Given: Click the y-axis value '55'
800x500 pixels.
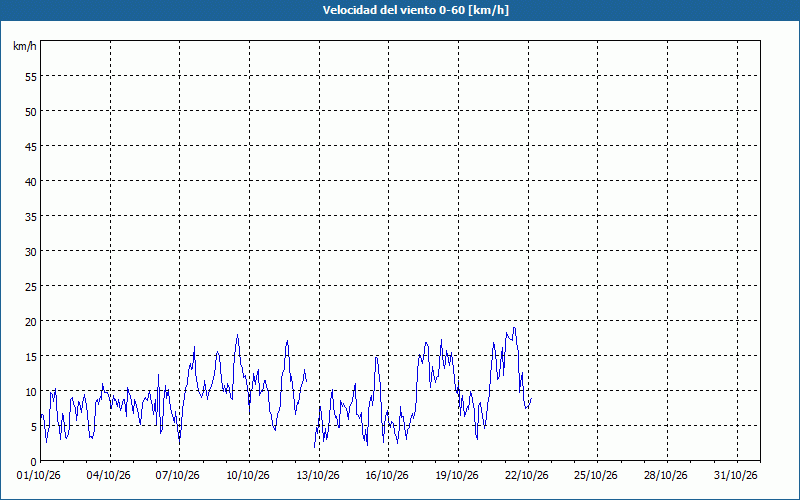Looking at the screenshot, I should [x=31, y=77].
